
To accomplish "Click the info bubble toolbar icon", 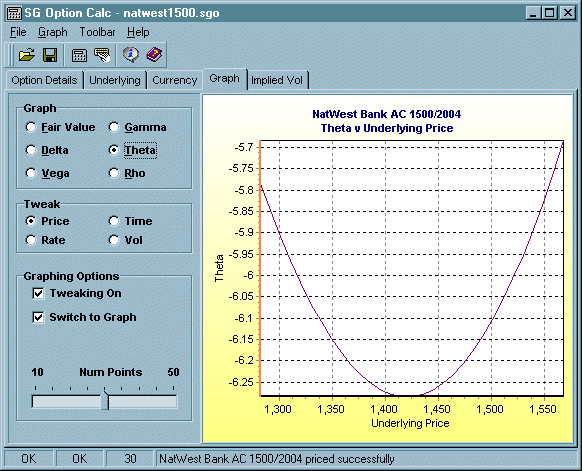I will pos(130,55).
